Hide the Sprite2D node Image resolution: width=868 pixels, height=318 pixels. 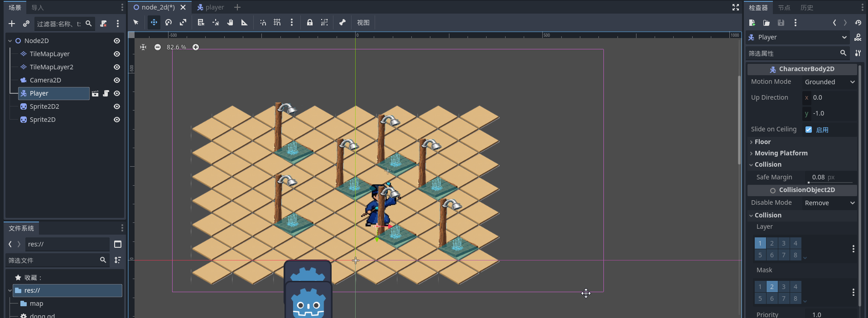coord(117,120)
